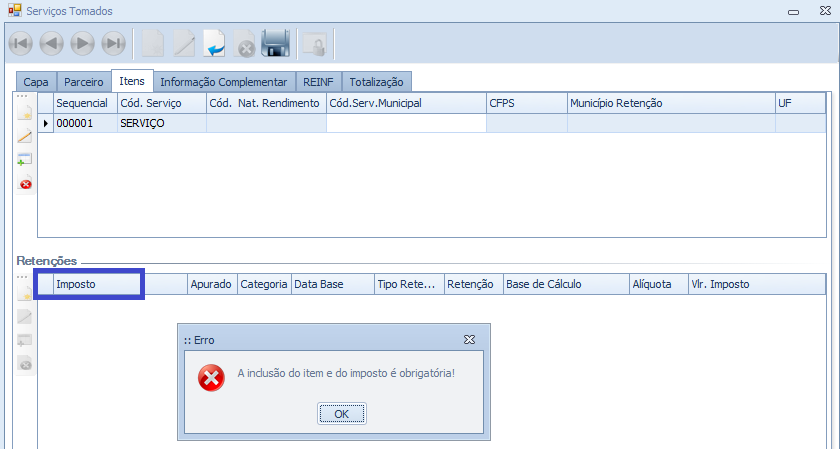Viewport: 840px width, 449px height.
Task: Open the Totalização tab
Action: point(377,82)
